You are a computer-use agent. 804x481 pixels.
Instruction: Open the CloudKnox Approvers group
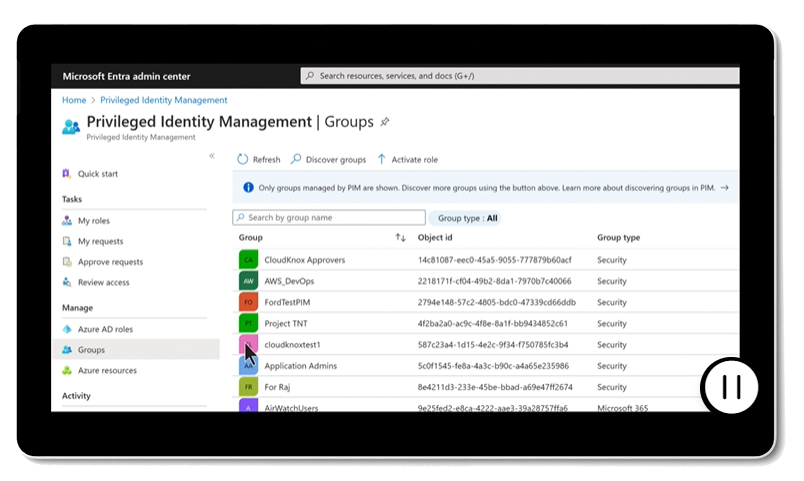pyautogui.click(x=304, y=260)
